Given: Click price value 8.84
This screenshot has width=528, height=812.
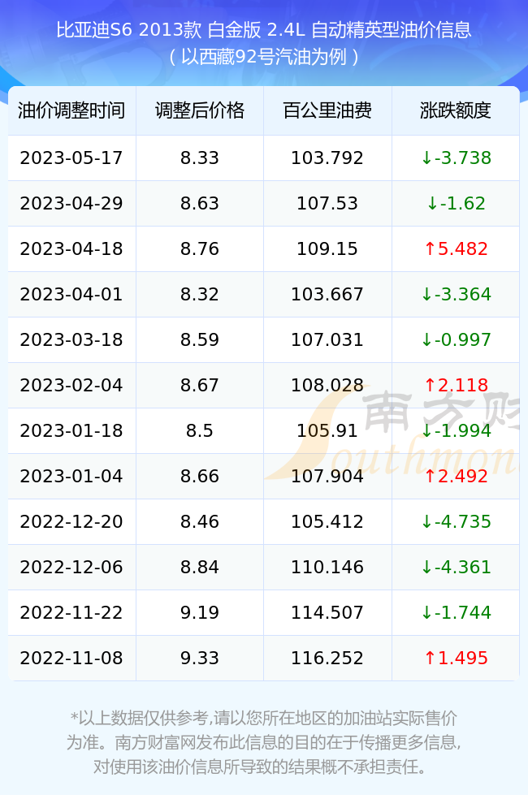Looking at the screenshot, I should tap(200, 568).
